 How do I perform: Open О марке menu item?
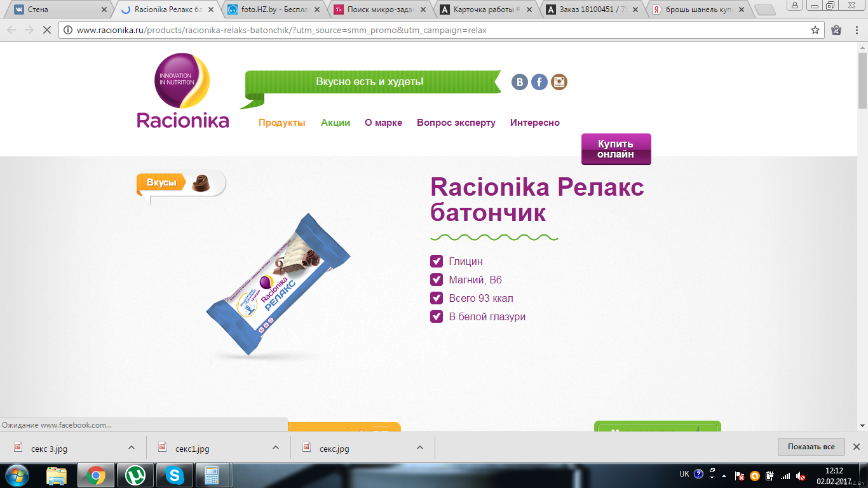[384, 123]
